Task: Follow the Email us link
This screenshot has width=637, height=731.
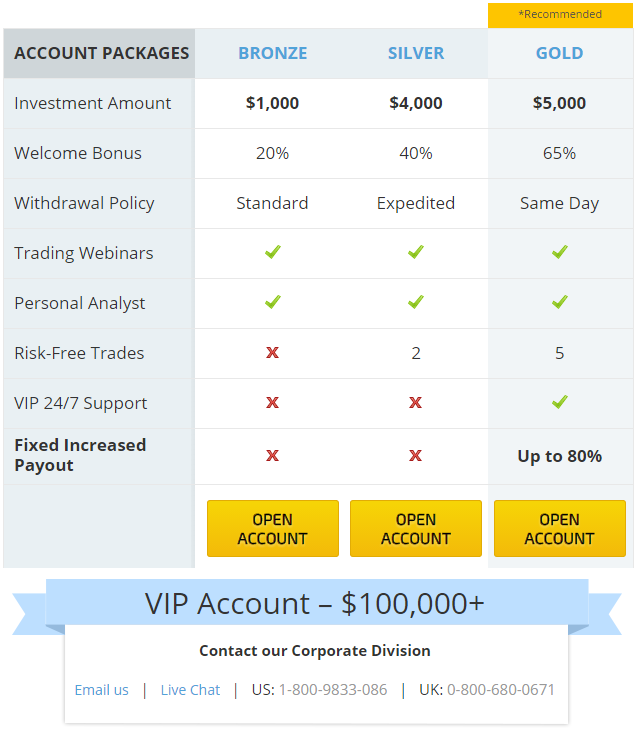Action: pyautogui.click(x=102, y=690)
